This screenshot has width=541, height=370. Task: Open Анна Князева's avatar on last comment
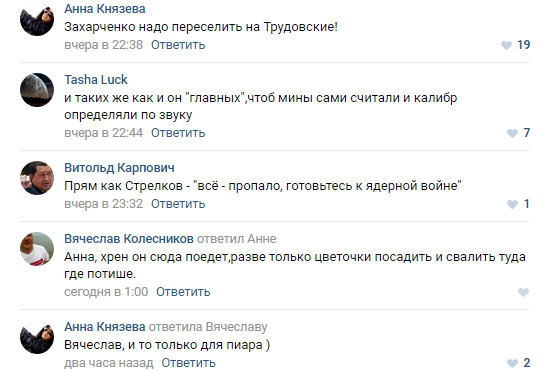click(37, 337)
